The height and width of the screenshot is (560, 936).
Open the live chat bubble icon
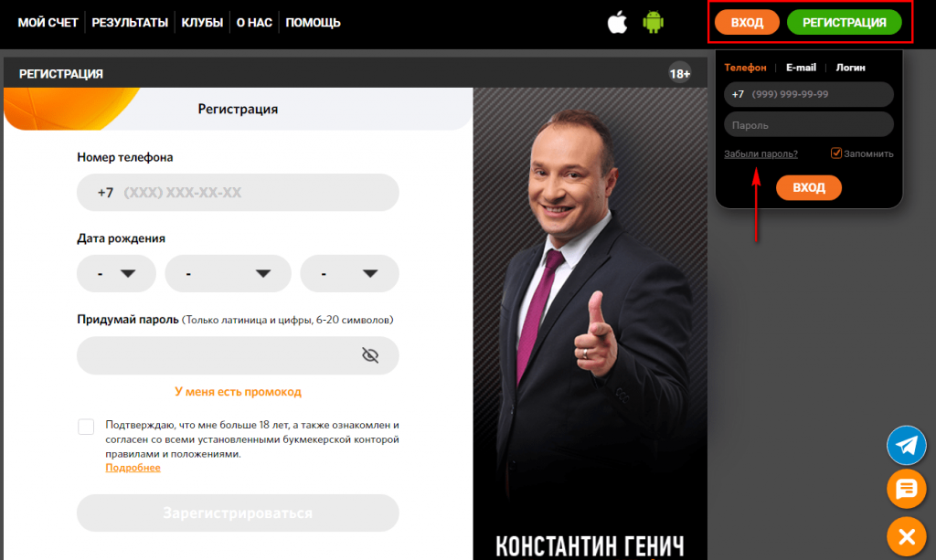pos(906,489)
